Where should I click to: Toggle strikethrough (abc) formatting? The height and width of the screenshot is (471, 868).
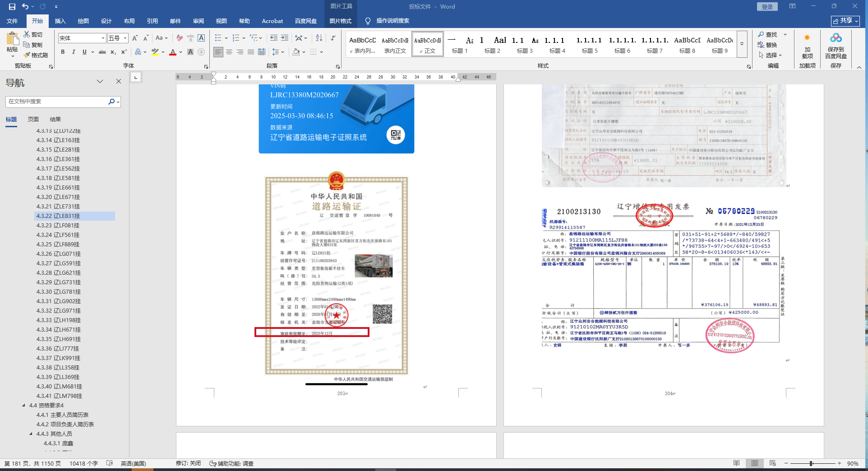tap(102, 52)
